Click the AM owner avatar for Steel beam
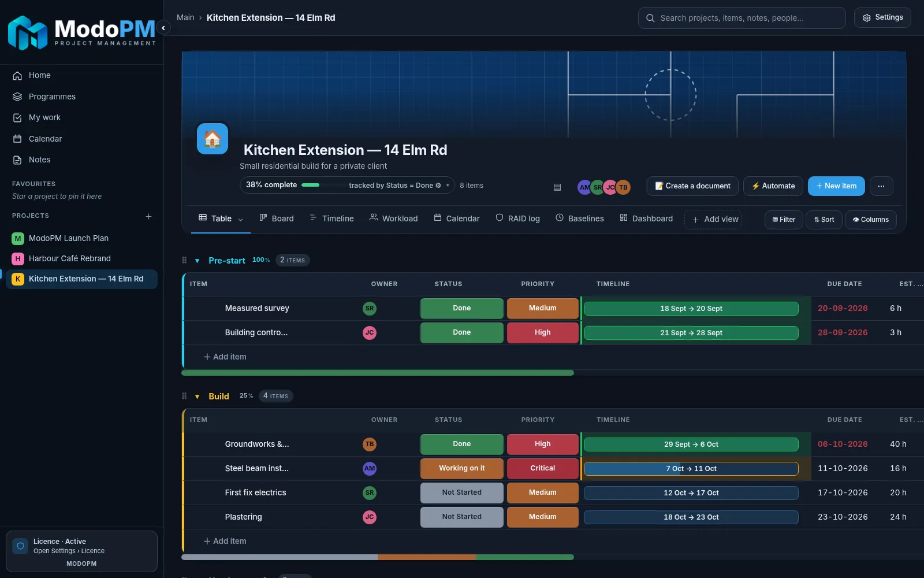 pos(370,469)
